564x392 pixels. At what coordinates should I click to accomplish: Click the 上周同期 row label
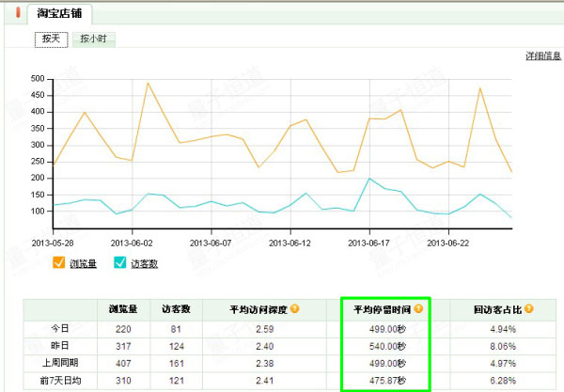tap(60, 363)
